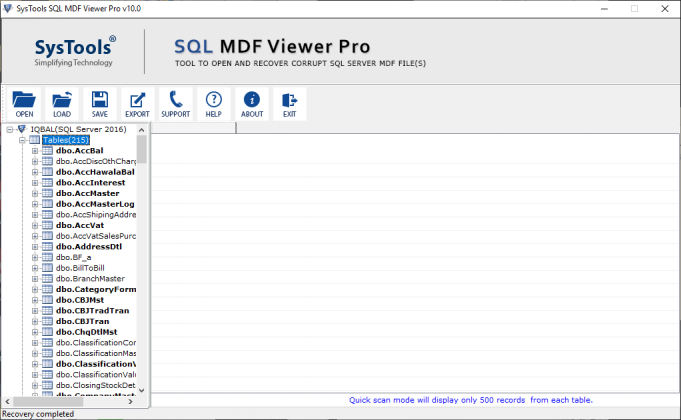Expand the dbo.CategoryForm table node
The height and width of the screenshot is (420, 681).
[x=35, y=289]
